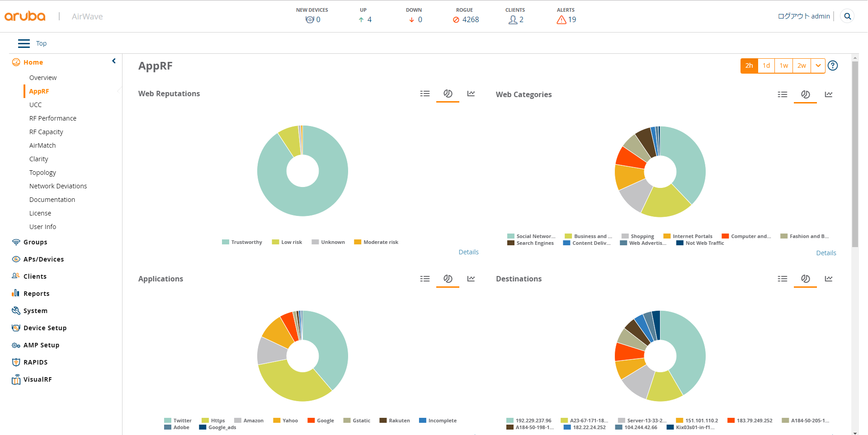The image size is (868, 435).
Task: Open Network Deviations page
Action: click(58, 186)
